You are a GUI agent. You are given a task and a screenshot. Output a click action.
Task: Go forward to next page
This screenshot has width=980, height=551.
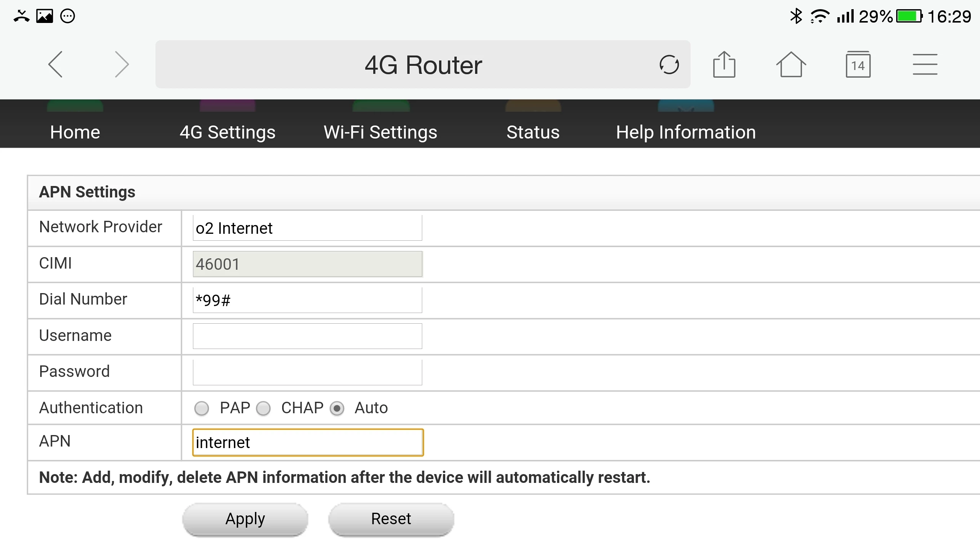pyautogui.click(x=122, y=64)
